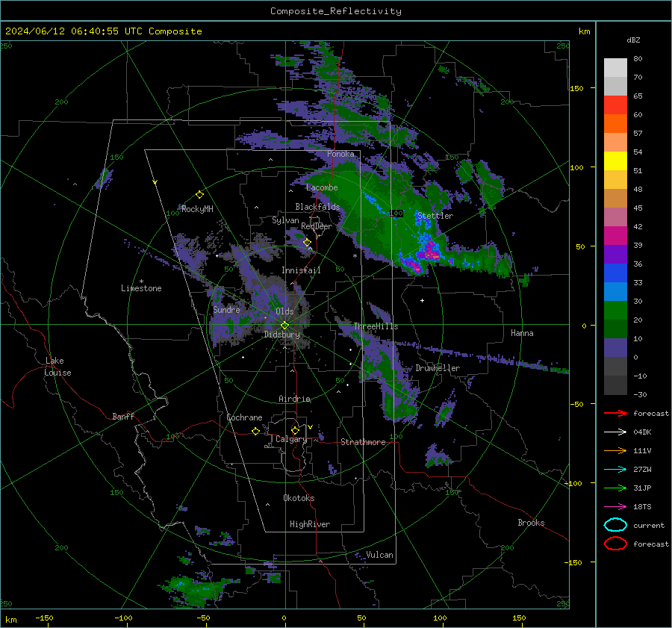Image resolution: width=672 pixels, height=628 pixels.
Task: Click the yellow diamond marker near RockyMH
Action: [199, 195]
